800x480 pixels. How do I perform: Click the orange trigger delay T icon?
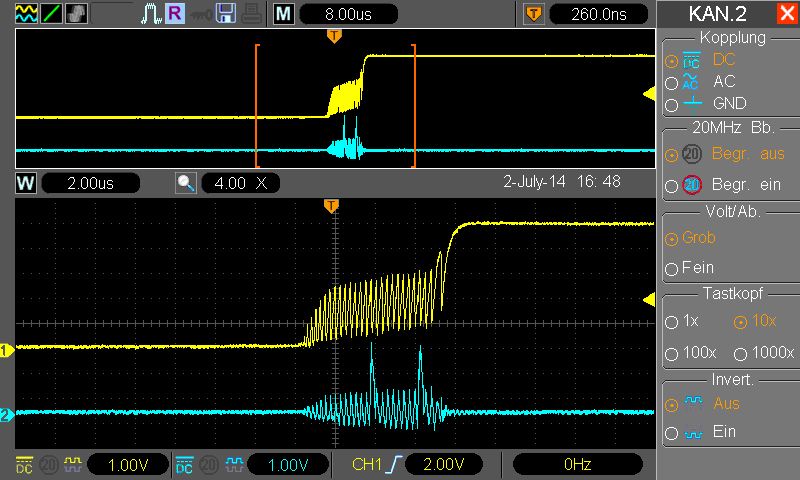[534, 14]
